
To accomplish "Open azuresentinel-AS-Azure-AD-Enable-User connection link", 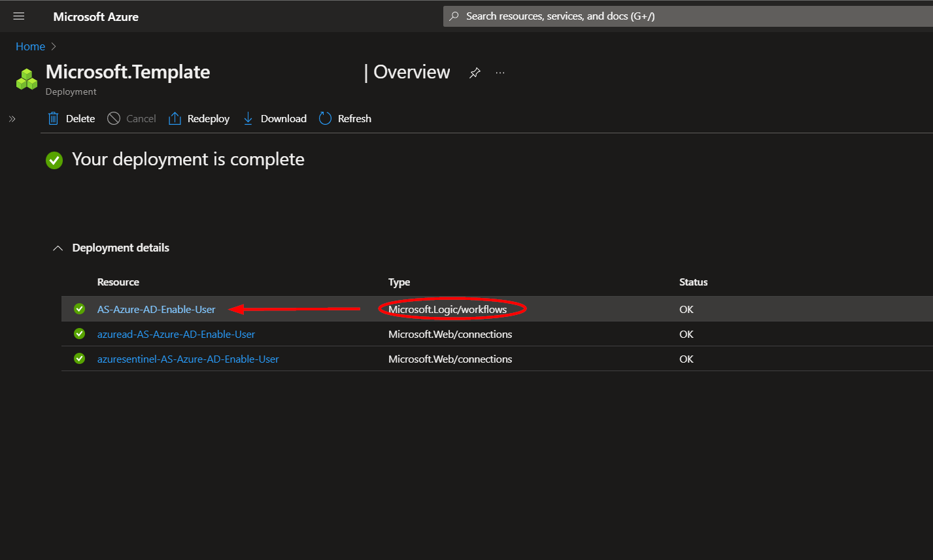I will pos(188,359).
